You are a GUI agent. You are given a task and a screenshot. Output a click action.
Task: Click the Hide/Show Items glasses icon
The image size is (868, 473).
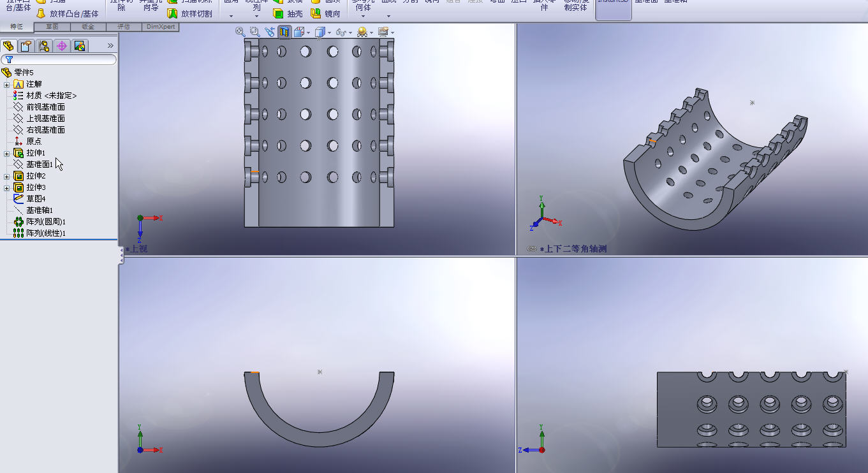point(341,31)
